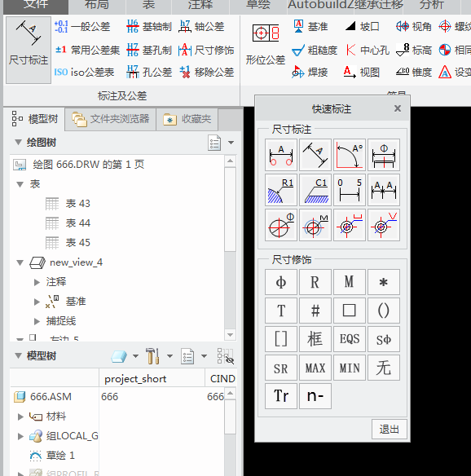The height and width of the screenshot is (476, 471).
Task: Toggle the EQS dimension modifier
Action: [x=350, y=339]
